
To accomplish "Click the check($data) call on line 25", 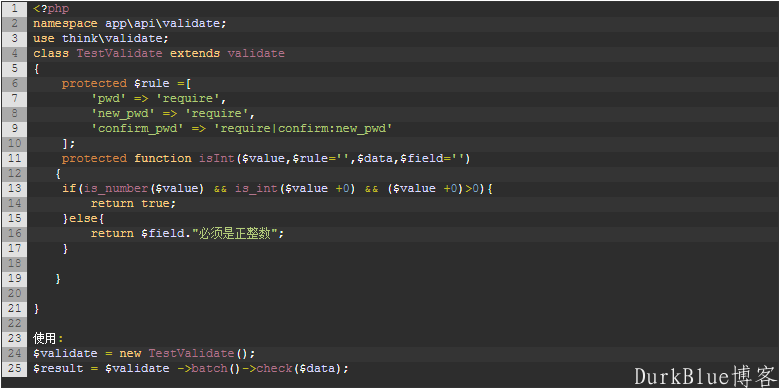I will [299, 369].
